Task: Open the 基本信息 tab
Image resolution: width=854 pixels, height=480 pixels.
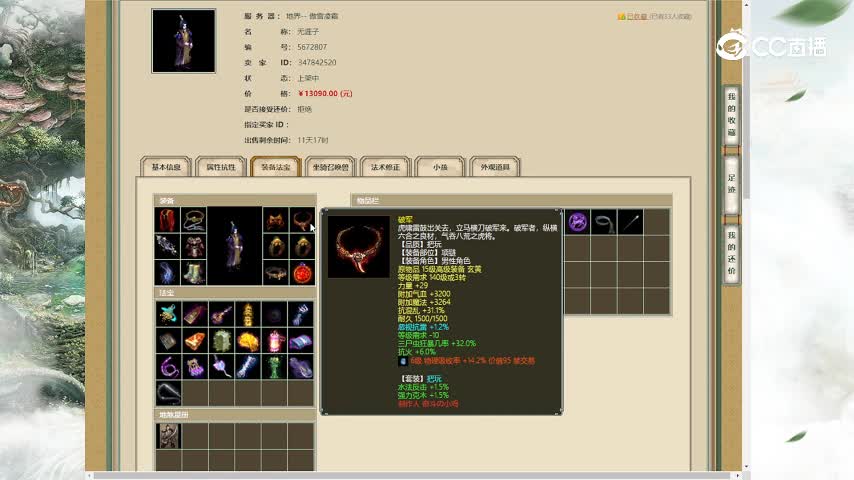Action: [166, 167]
